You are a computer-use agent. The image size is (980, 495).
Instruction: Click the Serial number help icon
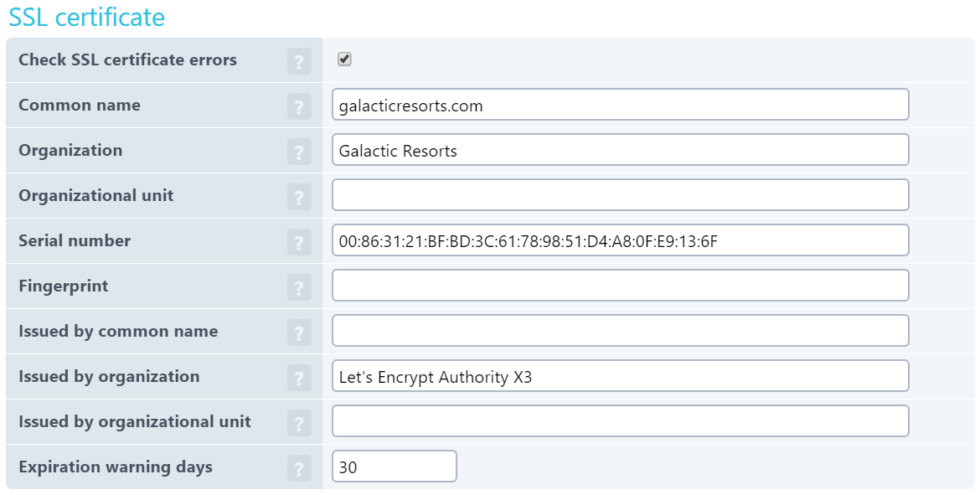[x=299, y=242]
